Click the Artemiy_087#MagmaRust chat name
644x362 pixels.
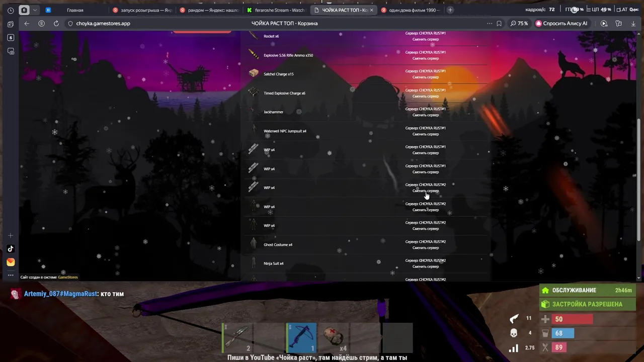(x=61, y=294)
